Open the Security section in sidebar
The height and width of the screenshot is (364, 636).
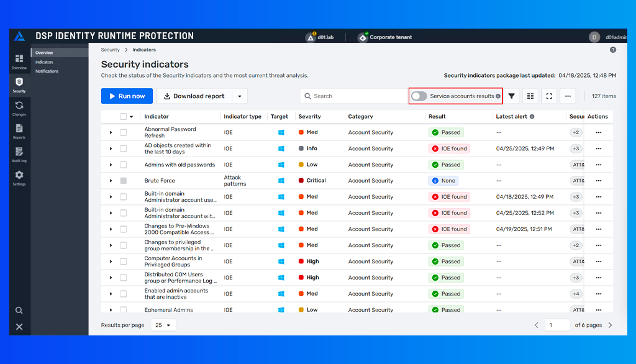pyautogui.click(x=19, y=84)
